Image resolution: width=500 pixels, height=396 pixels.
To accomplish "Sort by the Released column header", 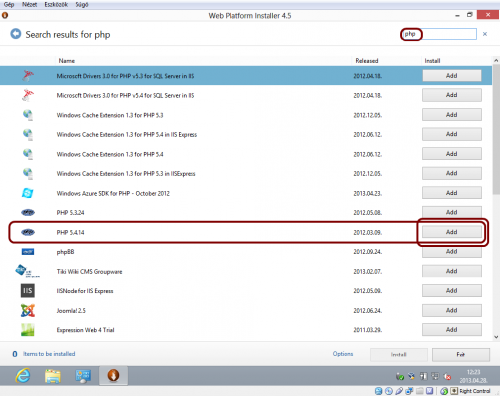I will [367, 61].
